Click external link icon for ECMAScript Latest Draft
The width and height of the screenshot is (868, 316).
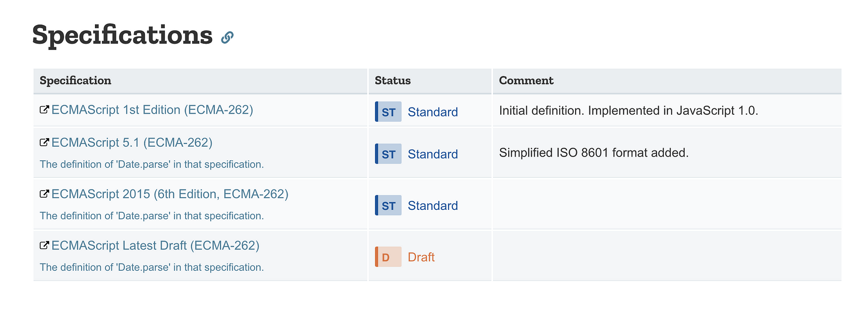[x=44, y=245]
